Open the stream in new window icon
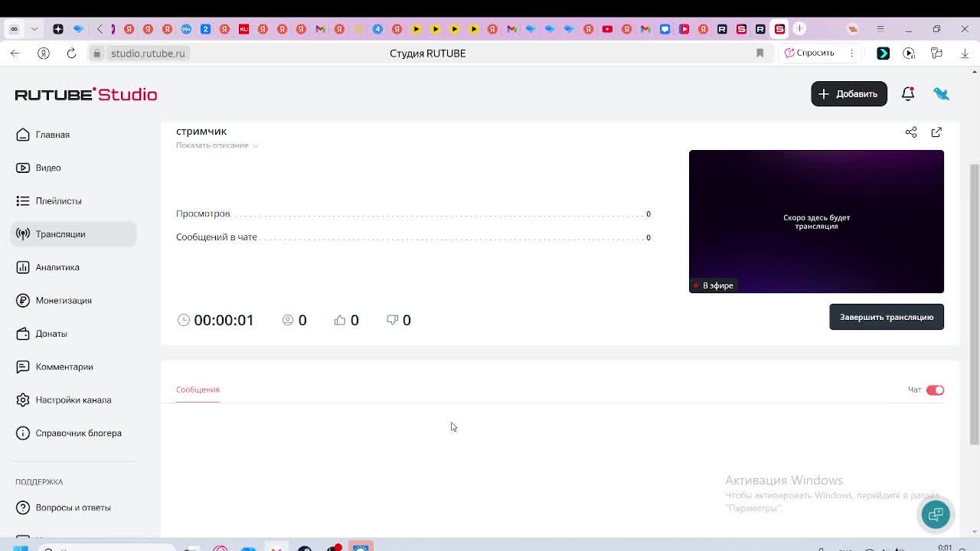 click(936, 132)
